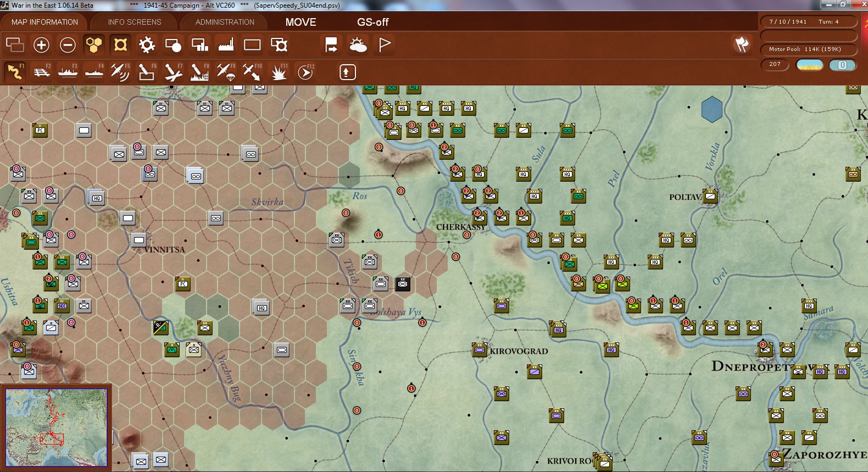
Task: Click the Kirovograd city label on map
Action: coord(519,351)
